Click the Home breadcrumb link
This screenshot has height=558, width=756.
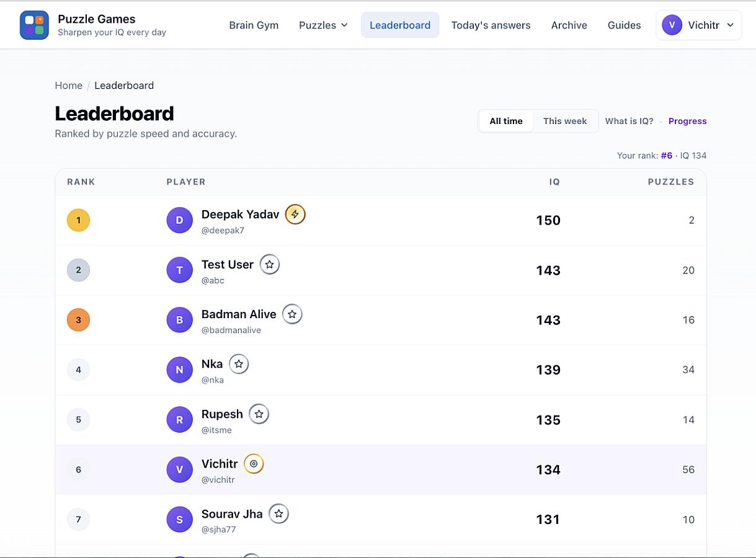coord(68,86)
